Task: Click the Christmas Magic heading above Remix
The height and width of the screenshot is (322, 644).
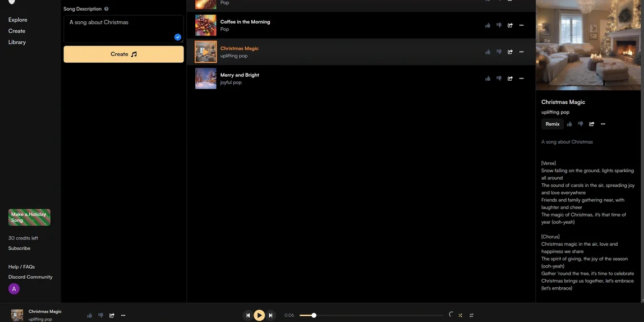Action: [x=563, y=102]
